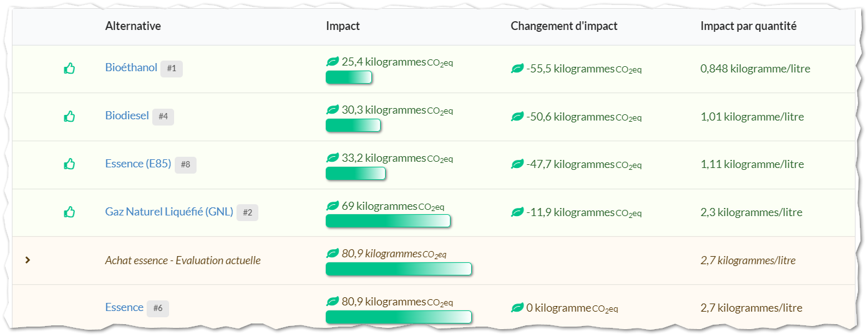868x336 pixels.
Task: Click the thumbs-up icon beside Biodiesel
Action: (x=69, y=116)
